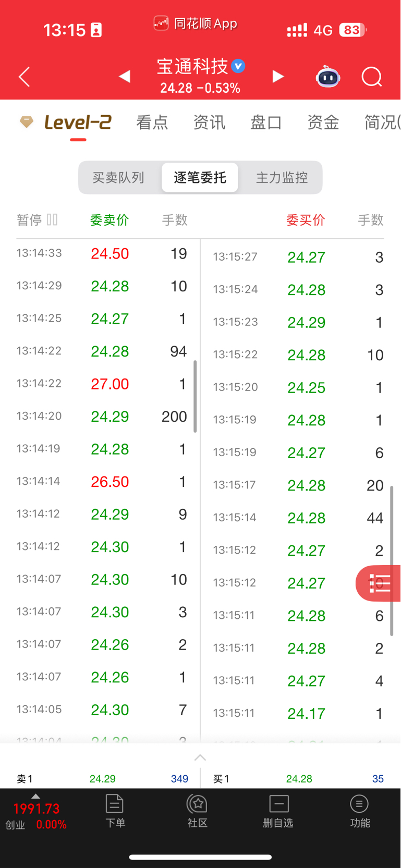Switch to 主力监控 segment

point(282,178)
